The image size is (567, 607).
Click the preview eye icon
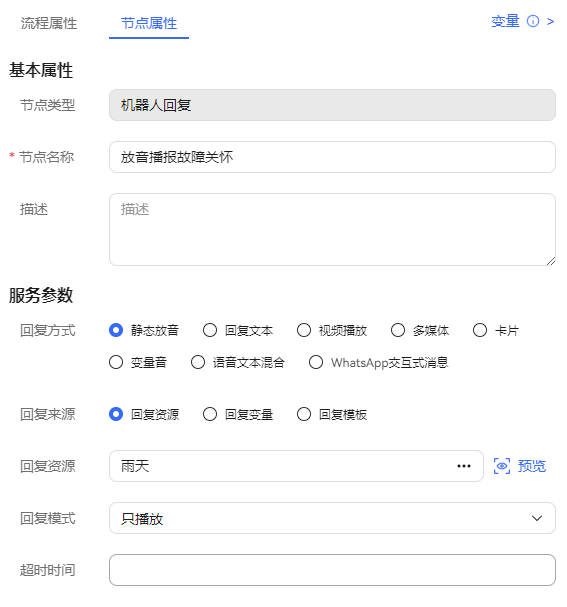pyautogui.click(x=502, y=466)
